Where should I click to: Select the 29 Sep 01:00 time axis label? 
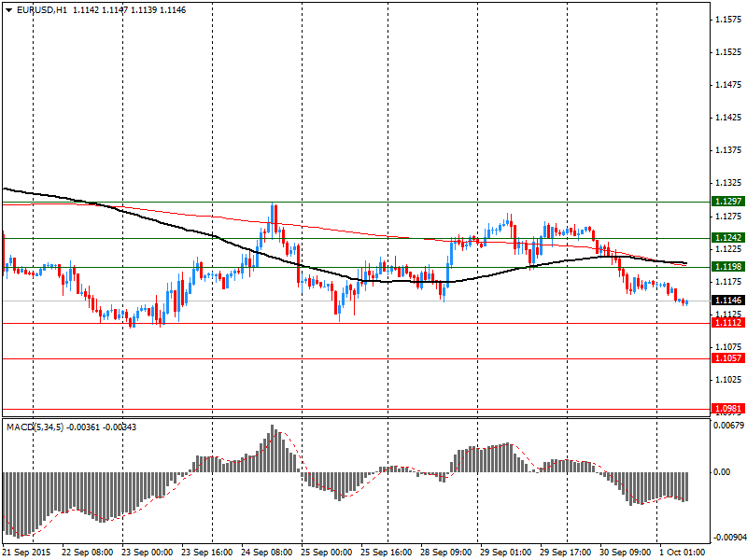click(506, 553)
